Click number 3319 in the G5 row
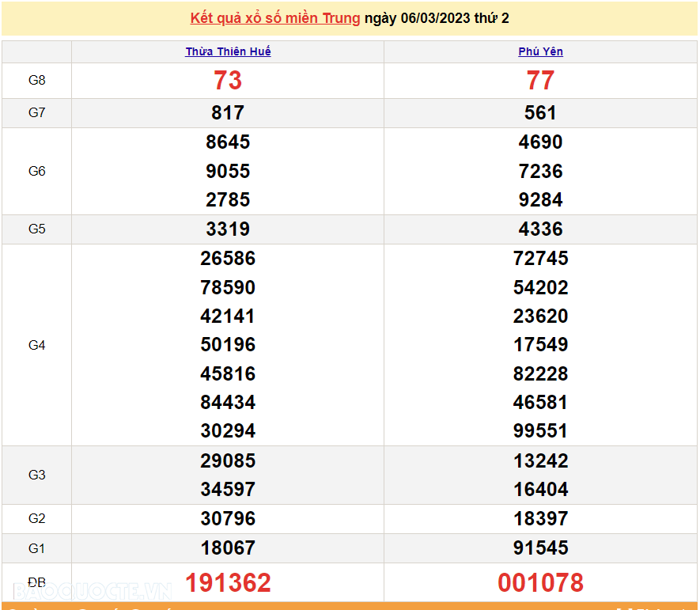Screen dimensions: 700x610 point(227,229)
